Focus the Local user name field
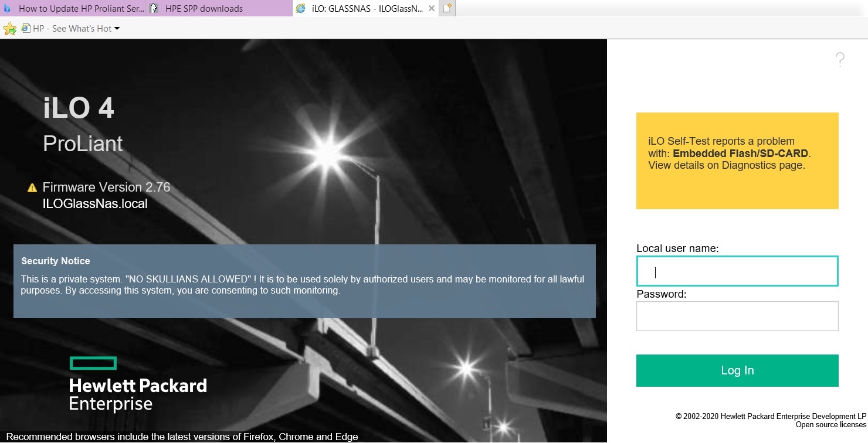The height and width of the screenshot is (443, 868). coord(737,271)
